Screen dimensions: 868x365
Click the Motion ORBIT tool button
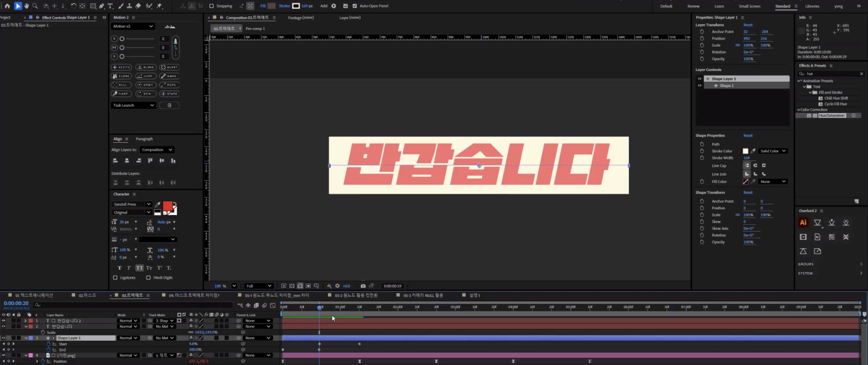point(145,85)
